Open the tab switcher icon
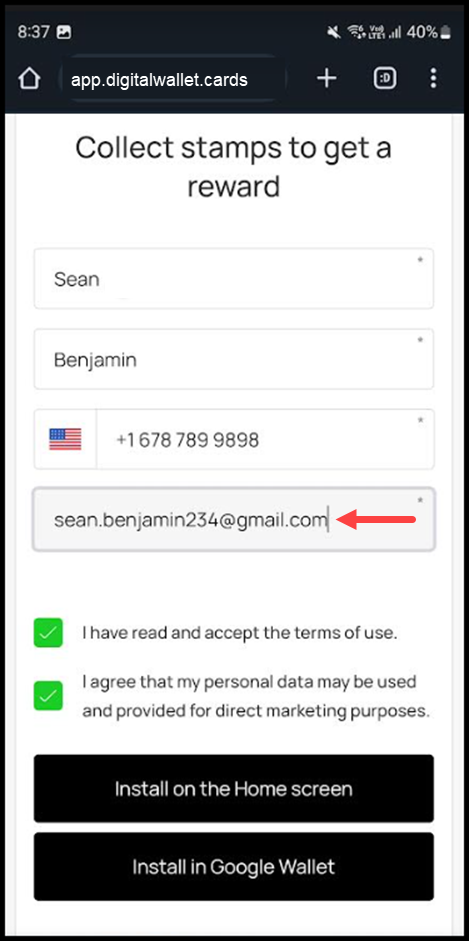The image size is (469, 941). 385,78
